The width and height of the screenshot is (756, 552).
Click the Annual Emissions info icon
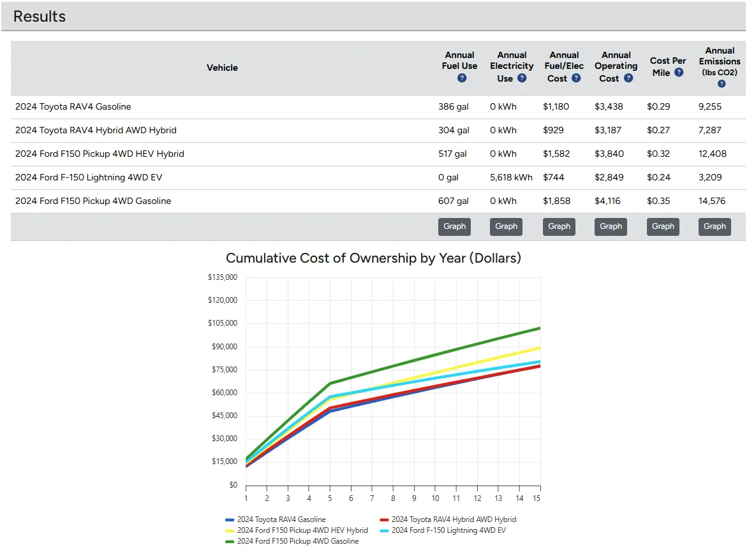(720, 84)
